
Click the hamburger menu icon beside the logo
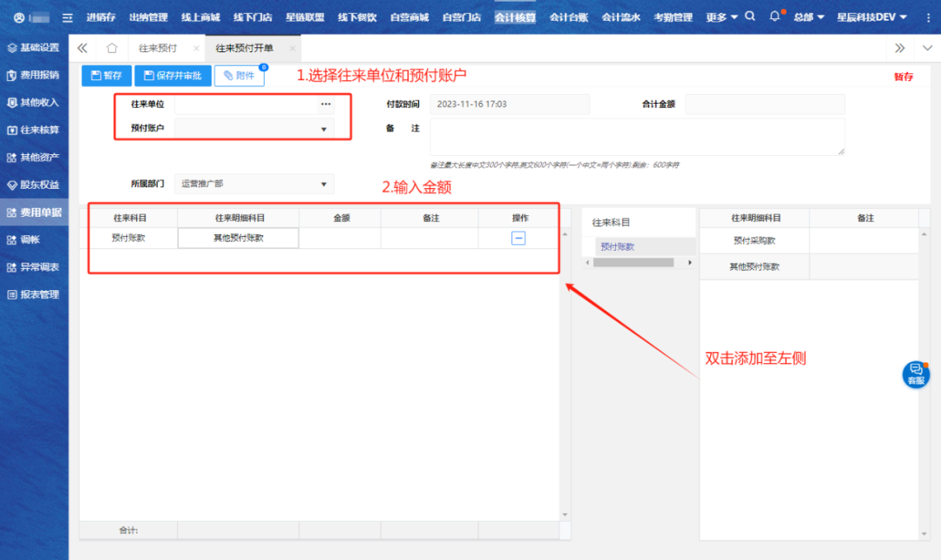coord(67,17)
